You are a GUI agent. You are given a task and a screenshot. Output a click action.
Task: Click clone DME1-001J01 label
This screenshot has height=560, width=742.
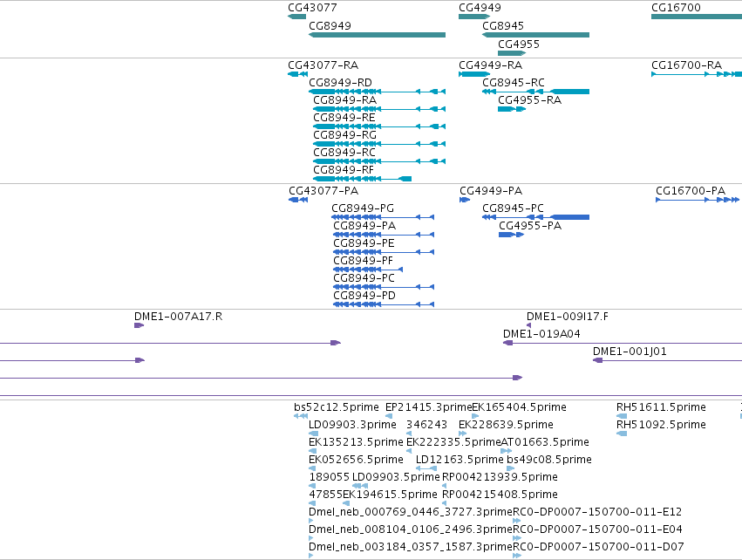[x=630, y=352]
